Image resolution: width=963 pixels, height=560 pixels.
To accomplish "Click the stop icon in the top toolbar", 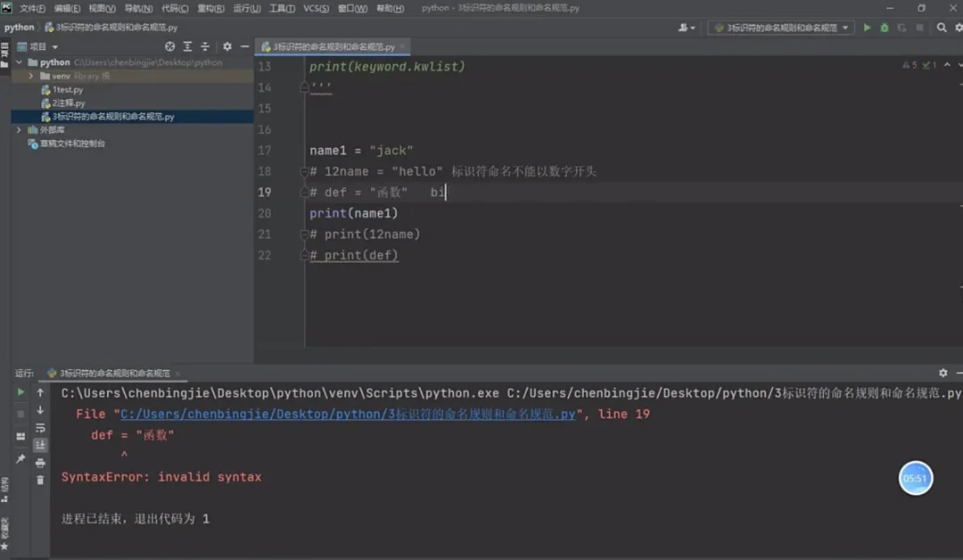I will pyautogui.click(x=919, y=28).
